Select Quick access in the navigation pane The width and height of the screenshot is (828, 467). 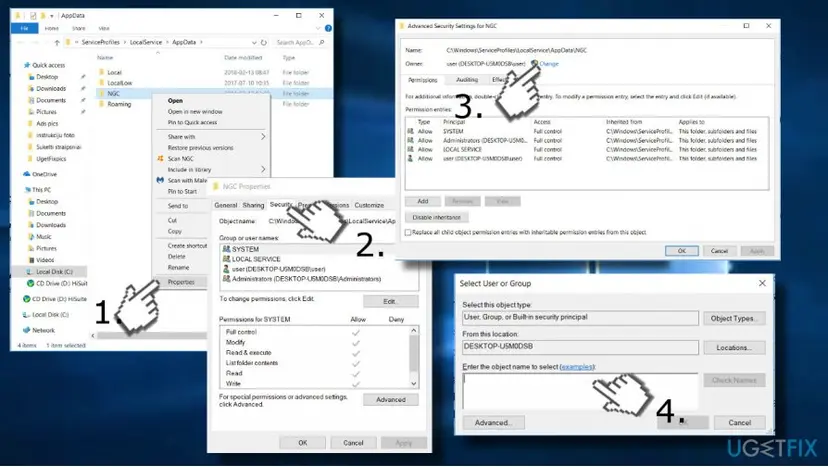(48, 65)
